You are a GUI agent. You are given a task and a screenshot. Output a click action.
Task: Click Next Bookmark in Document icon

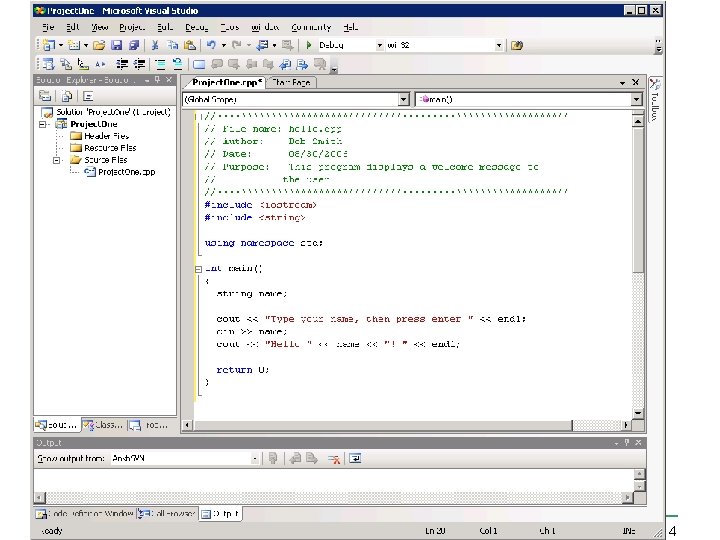(302, 64)
